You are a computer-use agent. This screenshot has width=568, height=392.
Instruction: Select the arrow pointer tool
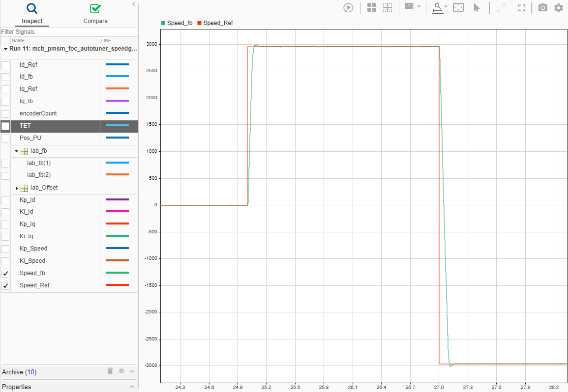(x=477, y=7)
